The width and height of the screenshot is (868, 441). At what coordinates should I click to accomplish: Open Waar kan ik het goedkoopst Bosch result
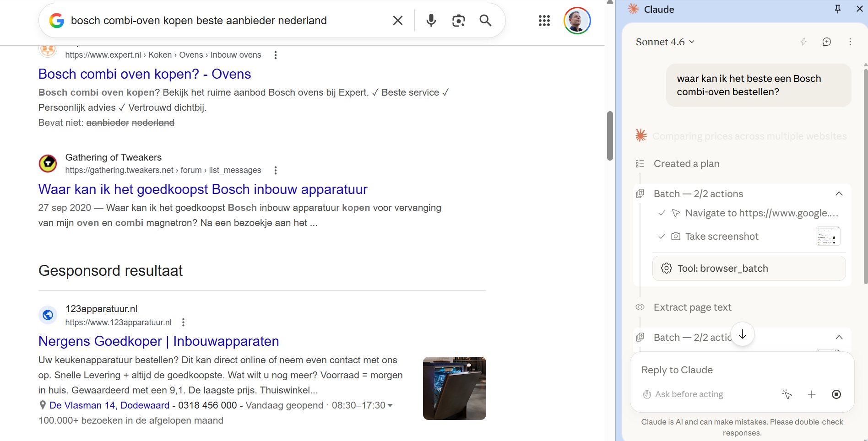pos(203,189)
